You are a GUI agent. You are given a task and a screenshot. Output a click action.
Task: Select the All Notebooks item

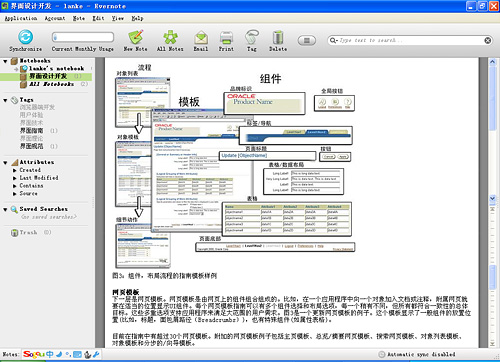(51, 84)
